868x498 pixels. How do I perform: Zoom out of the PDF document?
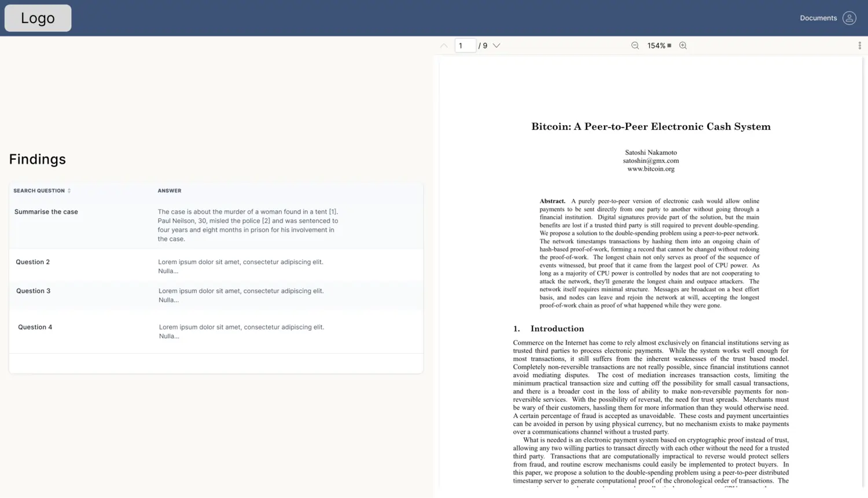pos(635,46)
